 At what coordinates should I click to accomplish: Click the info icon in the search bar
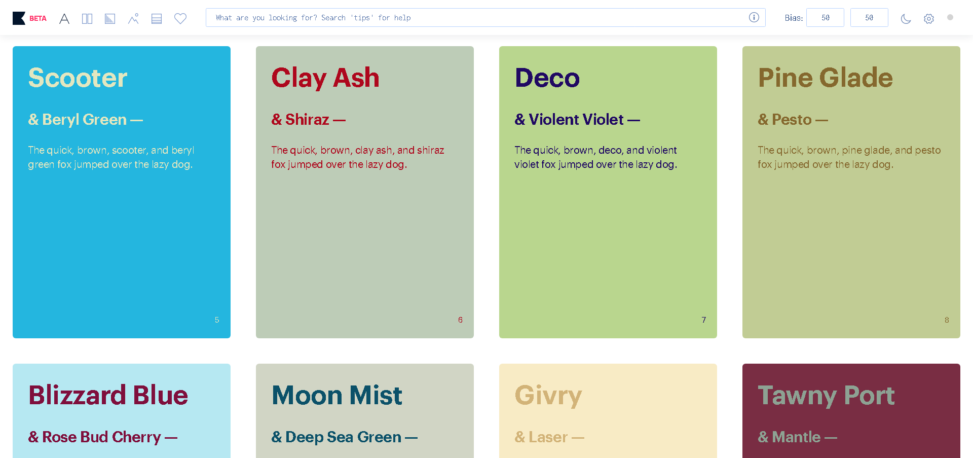coord(754,17)
